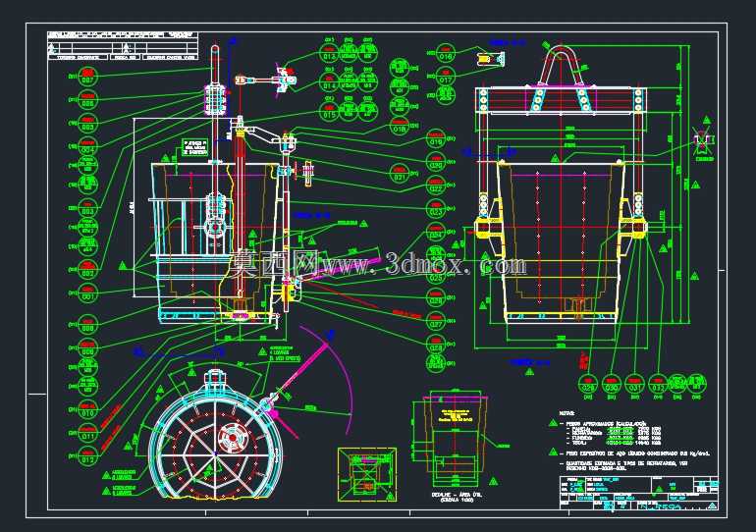
Task: Click part balloon numbered 006
Action: pos(87,101)
